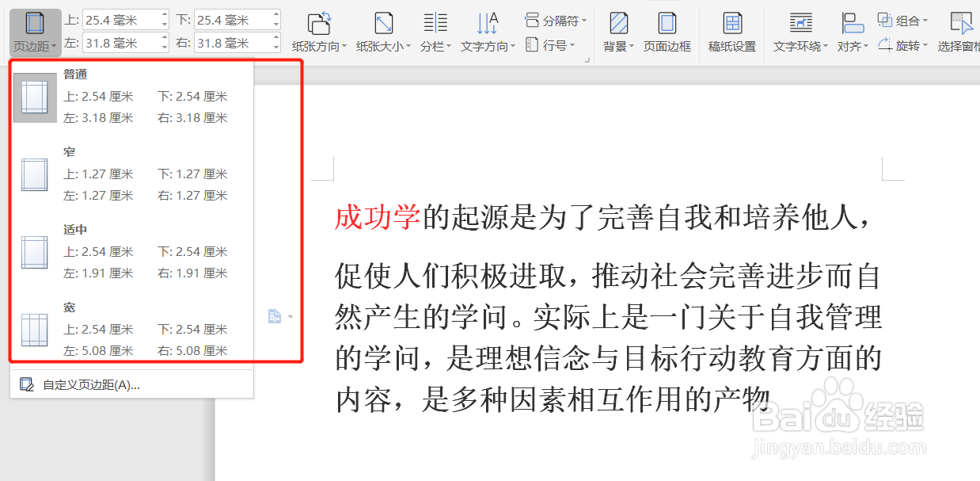Click the 背景 (background) icon
Screen dimensions: 980x481
click(617, 26)
